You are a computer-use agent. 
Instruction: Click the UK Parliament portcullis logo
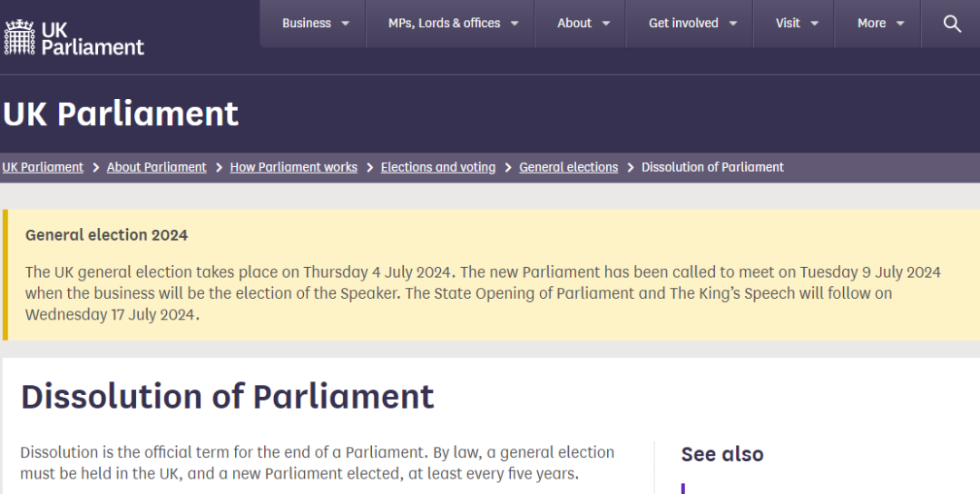pyautogui.click(x=73, y=38)
